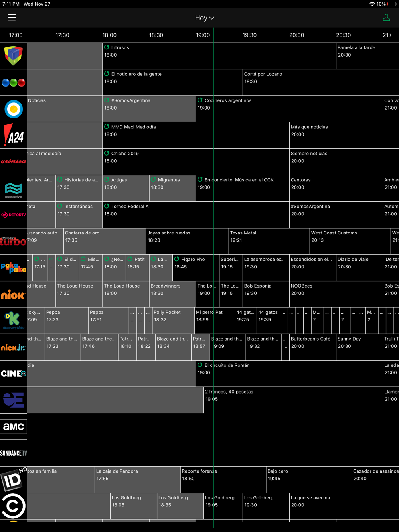Open West Coast Customs at 20:13

point(350,241)
